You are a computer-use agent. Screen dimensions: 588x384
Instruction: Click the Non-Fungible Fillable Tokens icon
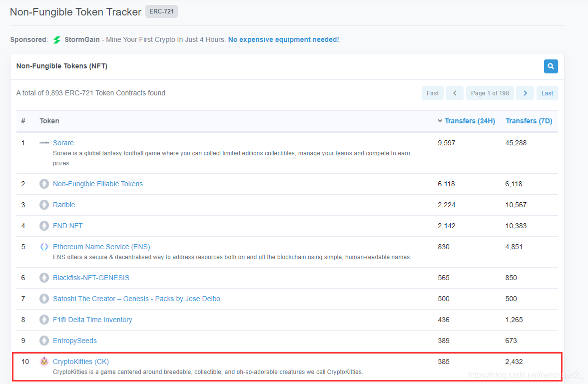coord(44,184)
